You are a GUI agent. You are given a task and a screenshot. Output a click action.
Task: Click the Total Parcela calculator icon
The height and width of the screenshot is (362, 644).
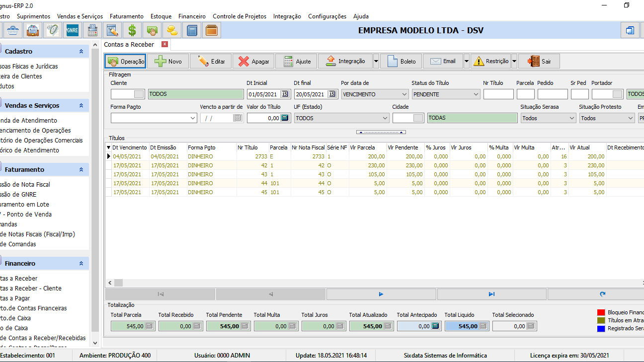pyautogui.click(x=149, y=326)
